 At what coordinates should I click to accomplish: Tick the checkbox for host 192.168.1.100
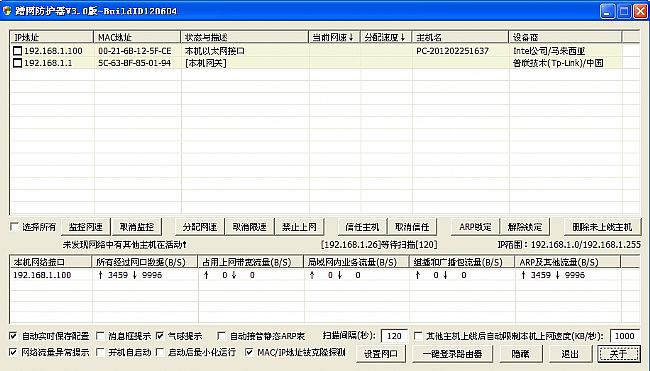pos(17,51)
